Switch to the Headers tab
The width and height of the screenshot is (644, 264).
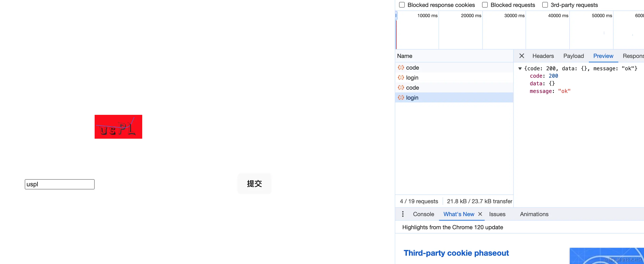(543, 56)
